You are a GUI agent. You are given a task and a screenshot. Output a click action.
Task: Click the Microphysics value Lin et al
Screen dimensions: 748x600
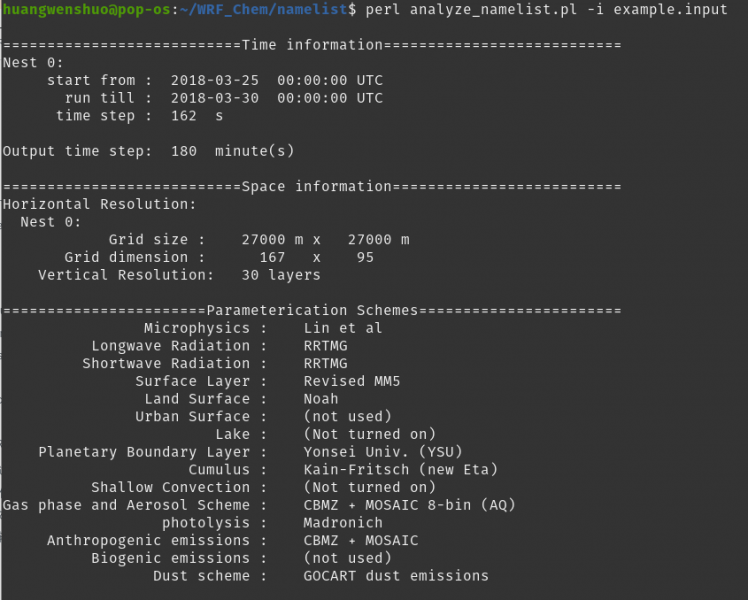pos(343,328)
